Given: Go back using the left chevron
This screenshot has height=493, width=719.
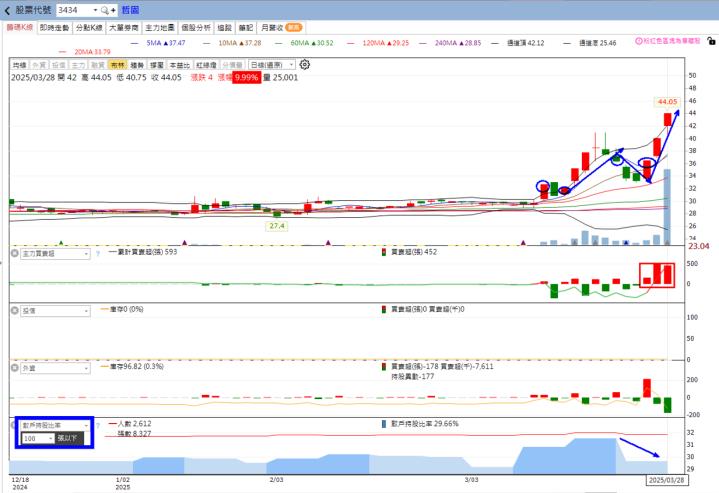Looking at the screenshot, I should 7,10.
